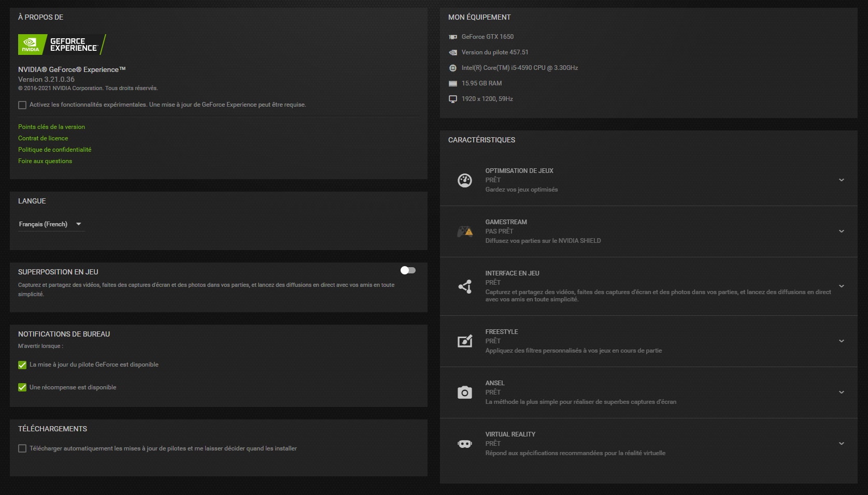Click the GeForce Experience logo

coord(62,45)
